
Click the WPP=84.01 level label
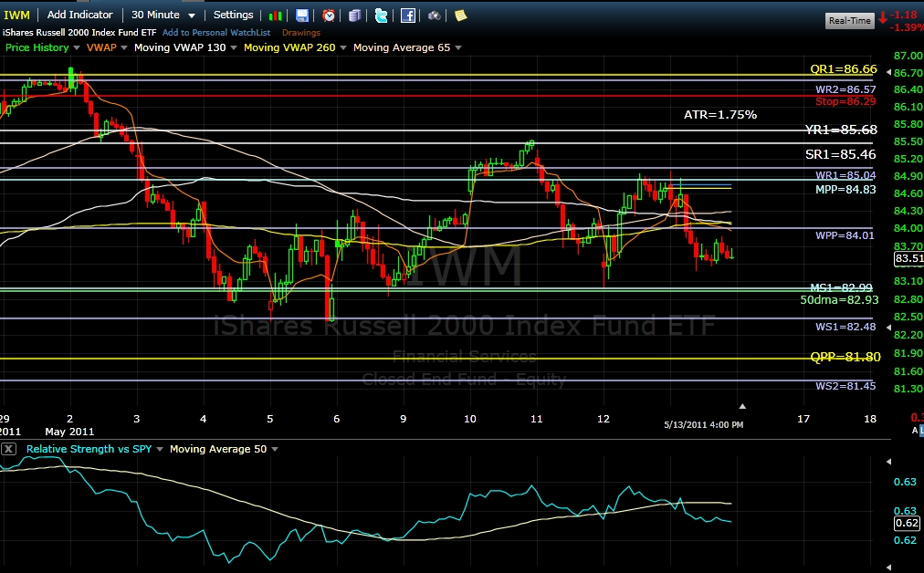(x=845, y=235)
